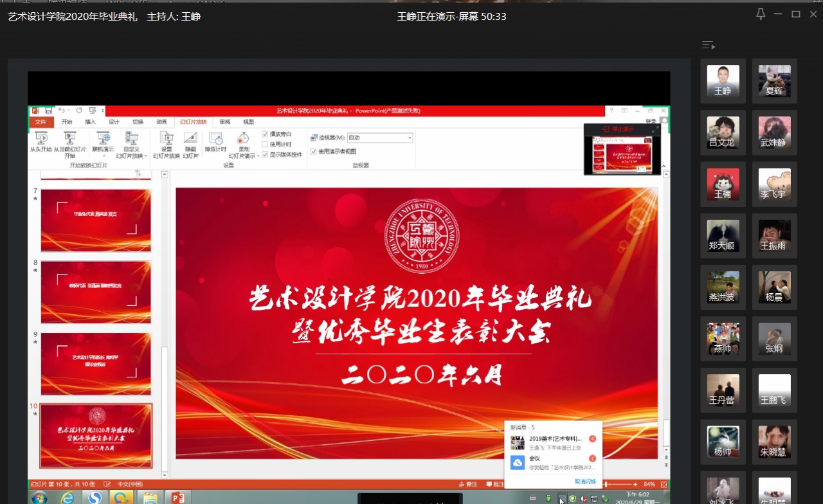Open the participant list options icon
This screenshot has width=823, height=504.
pos(709,45)
